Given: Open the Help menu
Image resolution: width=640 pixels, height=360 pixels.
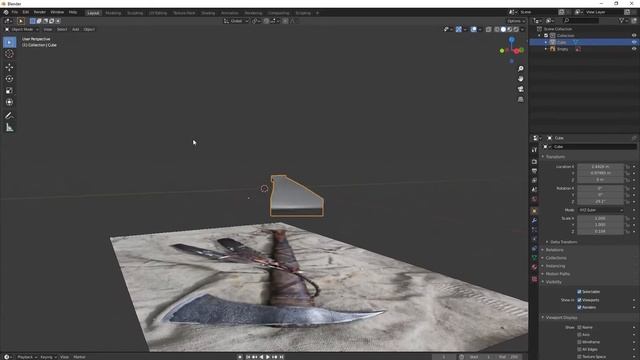Looking at the screenshot, I should tap(73, 12).
